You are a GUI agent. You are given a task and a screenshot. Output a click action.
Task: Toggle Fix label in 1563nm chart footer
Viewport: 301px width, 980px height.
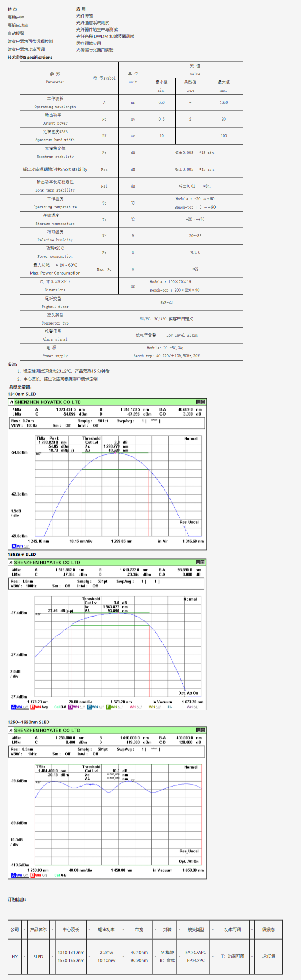tap(170, 707)
